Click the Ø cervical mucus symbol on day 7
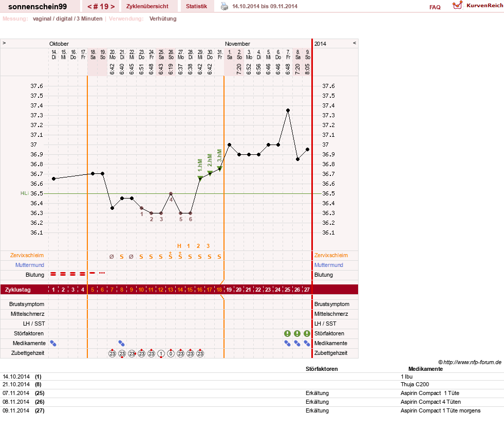 (x=111, y=257)
